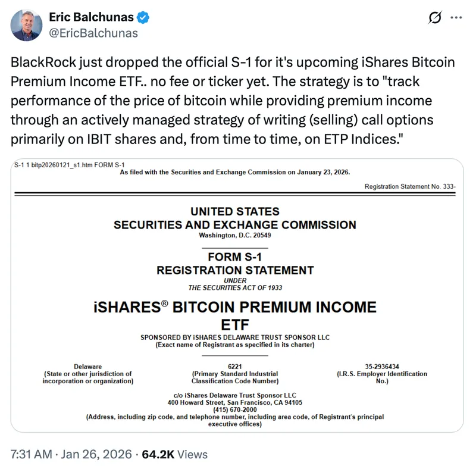Click the 'Delaware' state of incorporation text
The image size is (476, 466).
tap(87, 366)
